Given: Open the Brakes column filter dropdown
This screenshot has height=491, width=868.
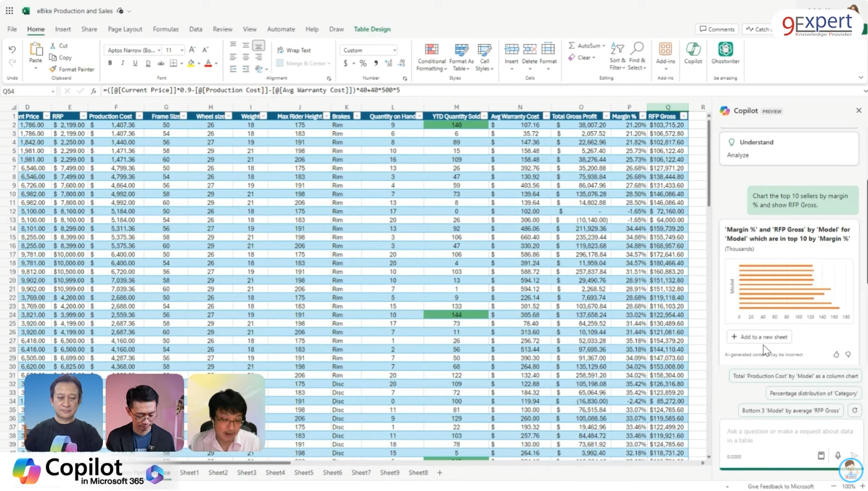Looking at the screenshot, I should 356,116.
